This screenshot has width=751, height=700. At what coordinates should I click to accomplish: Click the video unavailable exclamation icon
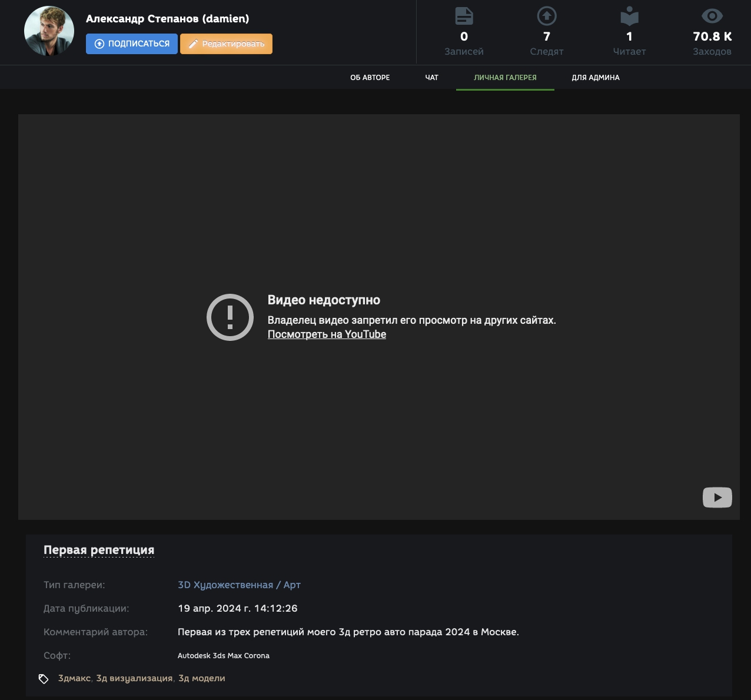[230, 317]
